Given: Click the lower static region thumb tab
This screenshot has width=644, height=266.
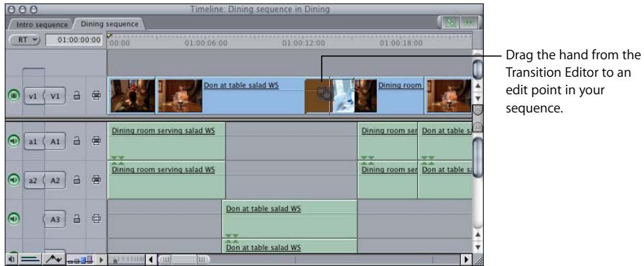Looking at the screenshot, I should point(478,127).
